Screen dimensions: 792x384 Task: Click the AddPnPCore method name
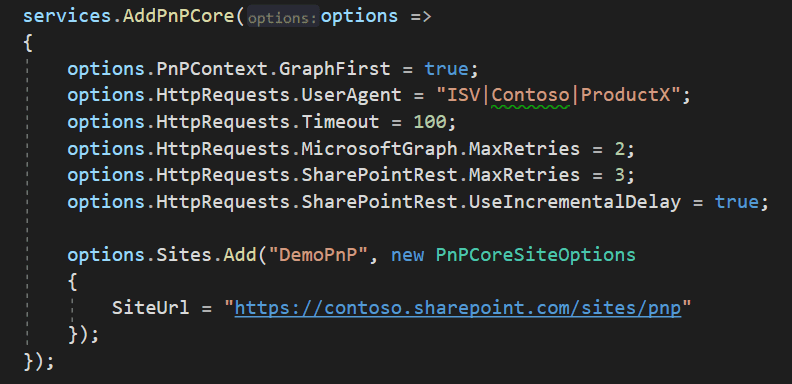[179, 16]
